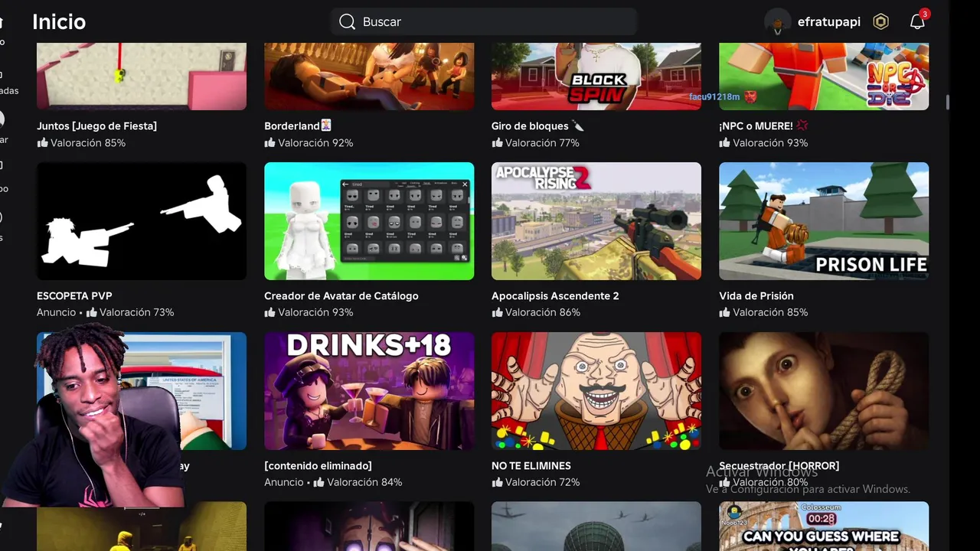Open the DRINKS+18 thumbnail
The height and width of the screenshot is (551, 980).
point(369,391)
